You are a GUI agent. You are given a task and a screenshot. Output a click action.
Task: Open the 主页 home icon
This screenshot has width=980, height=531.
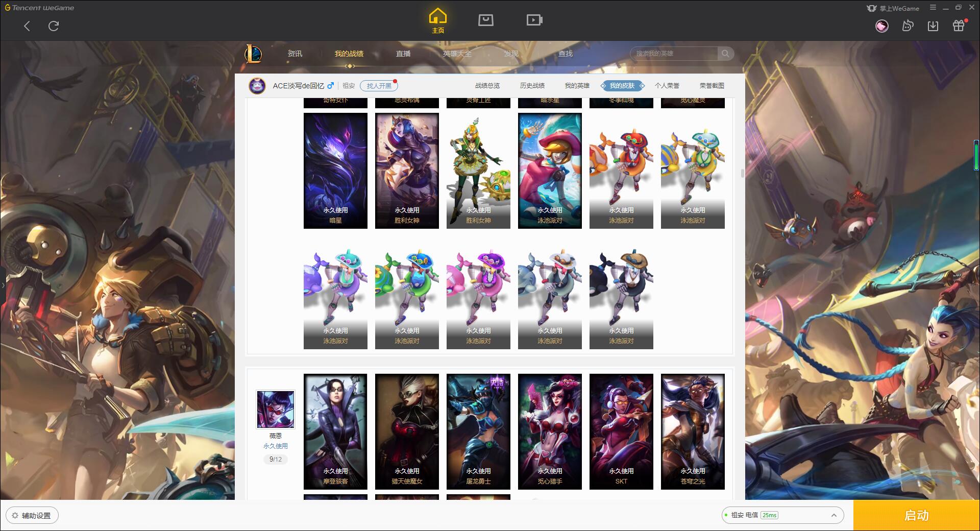click(x=438, y=21)
